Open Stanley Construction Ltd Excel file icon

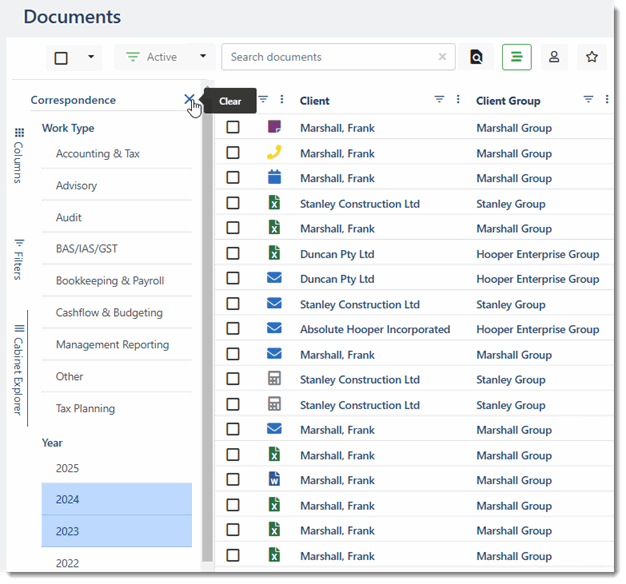pyautogui.click(x=274, y=202)
